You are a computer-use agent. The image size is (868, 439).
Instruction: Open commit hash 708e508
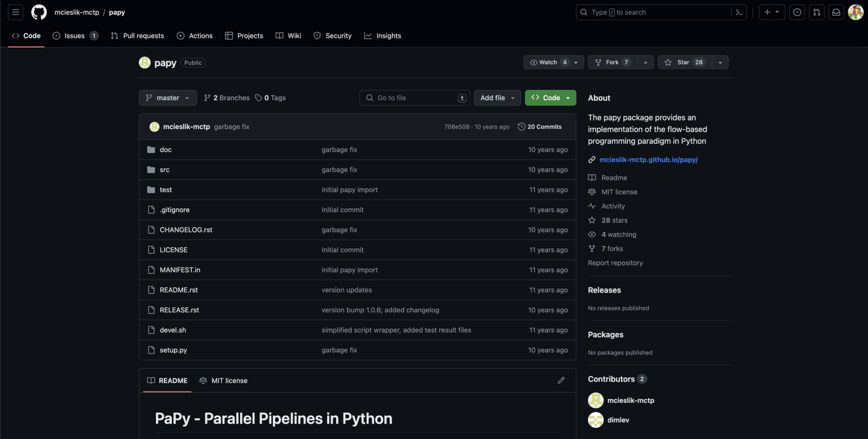(x=457, y=127)
